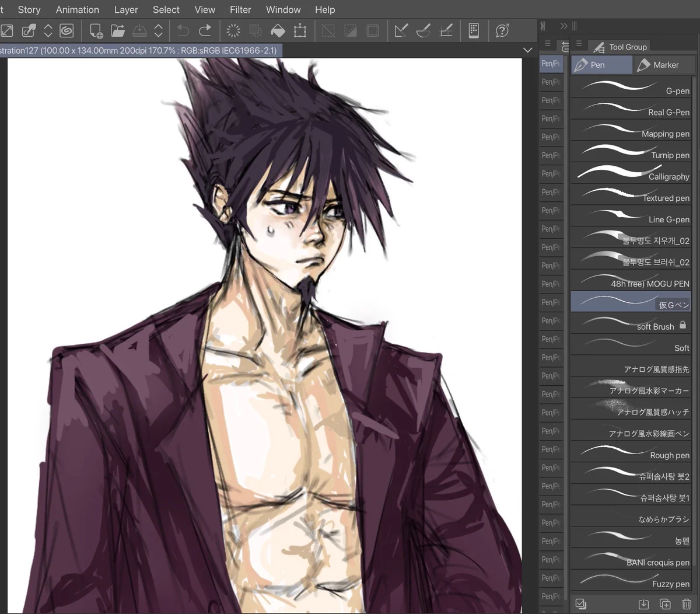Undo the last stroke with Undo arrow

coord(183,30)
